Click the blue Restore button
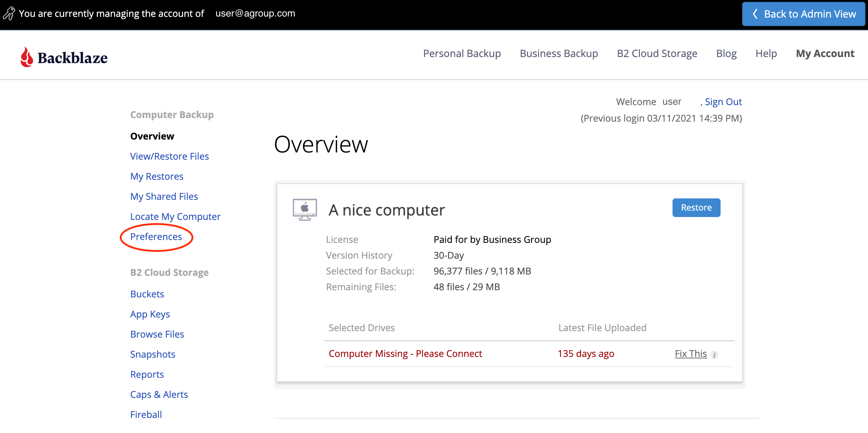 coord(696,208)
